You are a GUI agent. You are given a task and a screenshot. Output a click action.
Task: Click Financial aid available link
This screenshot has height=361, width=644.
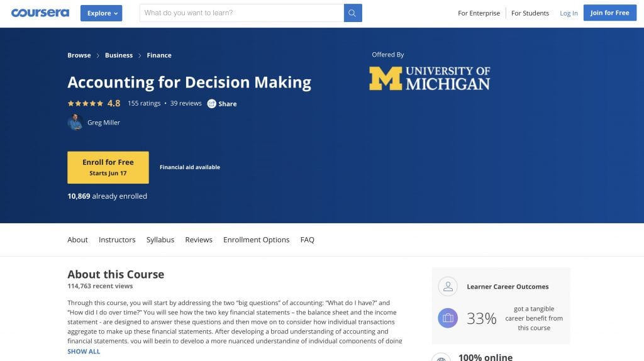[190, 167]
